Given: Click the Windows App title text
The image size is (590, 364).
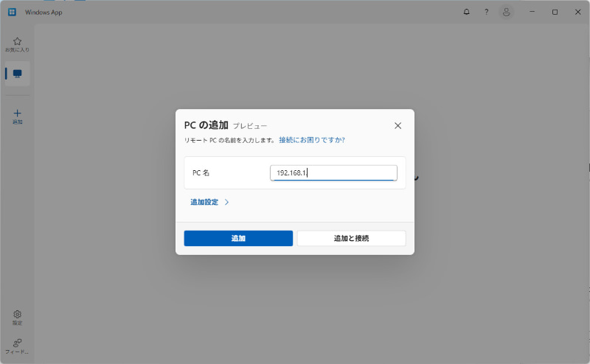Looking at the screenshot, I should tap(44, 12).
